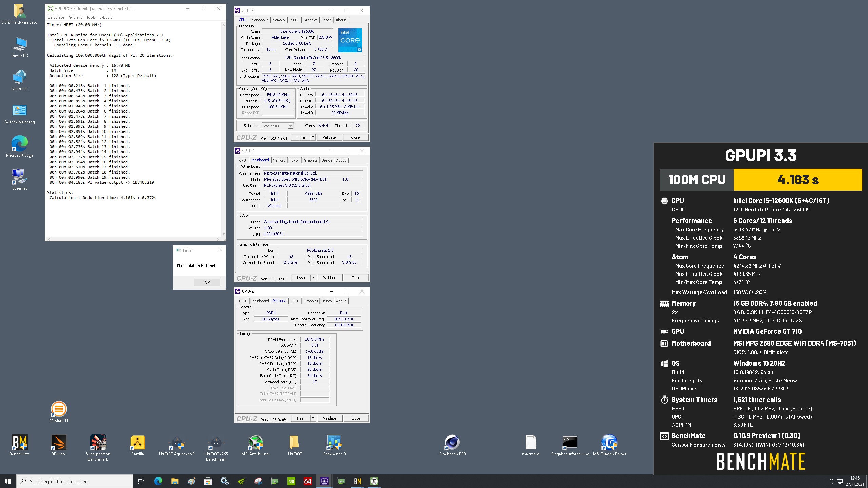Select the 3DMark 11 desktop icon

point(59,412)
